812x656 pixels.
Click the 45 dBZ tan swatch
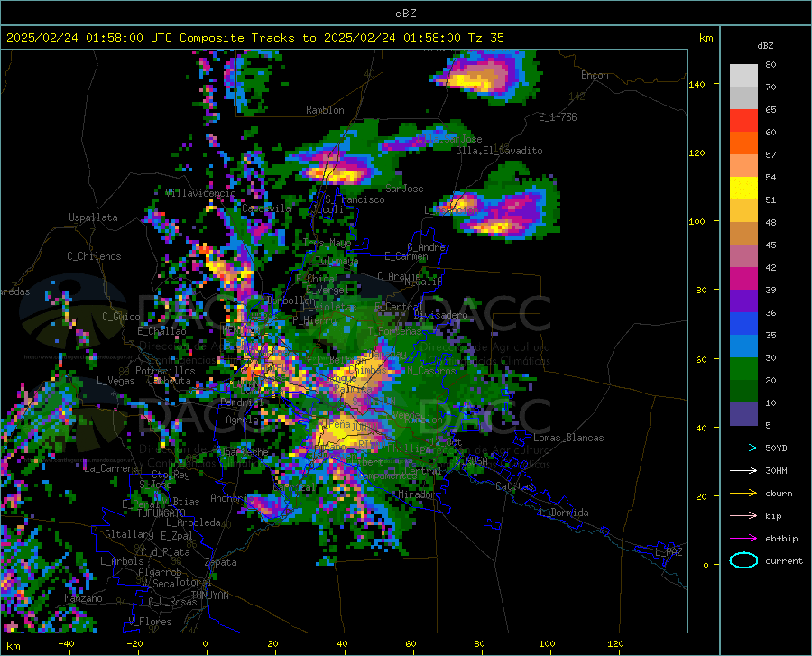tap(743, 234)
